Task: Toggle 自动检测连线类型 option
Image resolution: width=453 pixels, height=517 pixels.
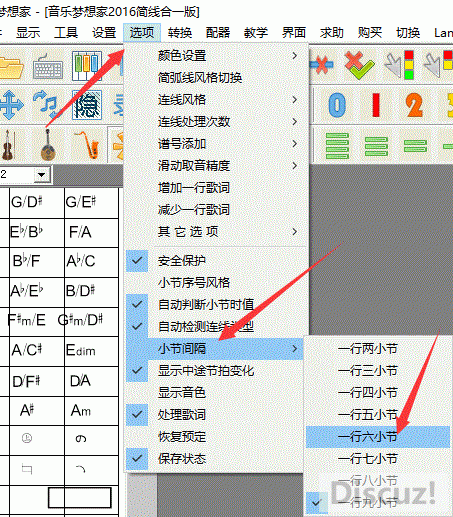Action: pos(215,326)
